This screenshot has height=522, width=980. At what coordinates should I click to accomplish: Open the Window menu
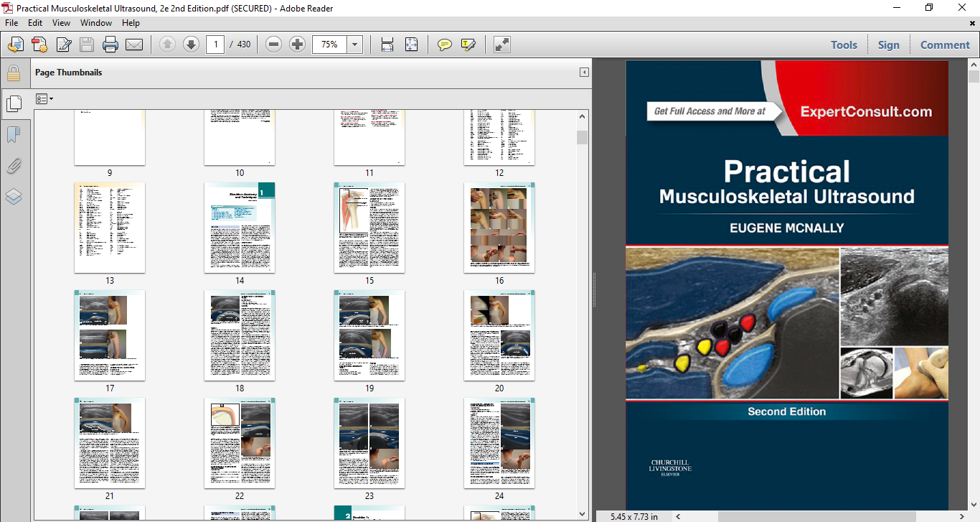[95, 23]
